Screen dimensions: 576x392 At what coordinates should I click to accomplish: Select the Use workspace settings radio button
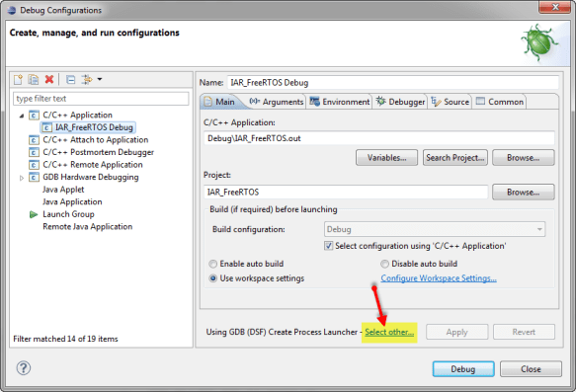point(213,278)
